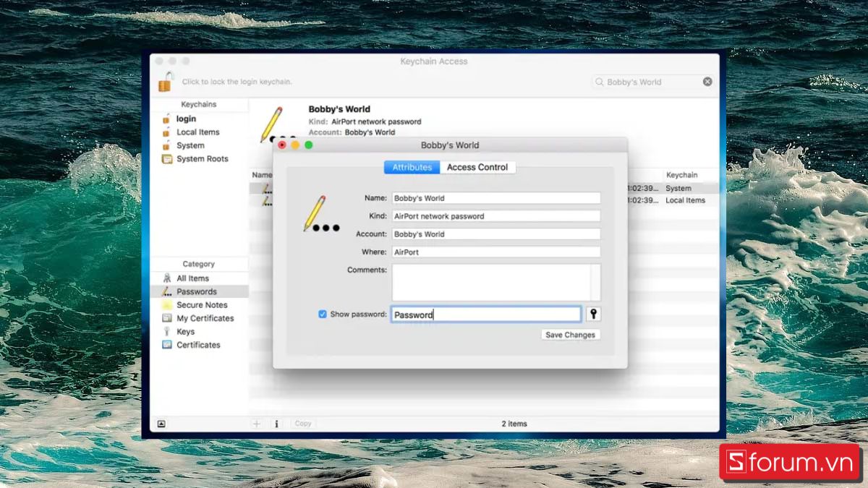868x488 pixels.
Task: Select the Attributes tab
Action: tap(412, 167)
